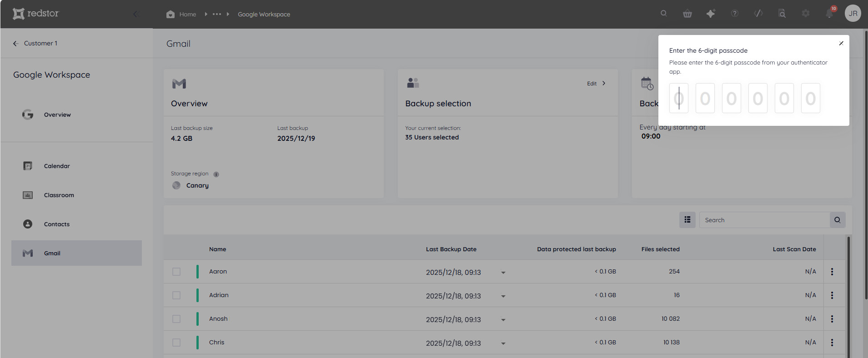The height and width of the screenshot is (358, 868).
Task: Click the table vertical scrollbar
Action: point(848,297)
